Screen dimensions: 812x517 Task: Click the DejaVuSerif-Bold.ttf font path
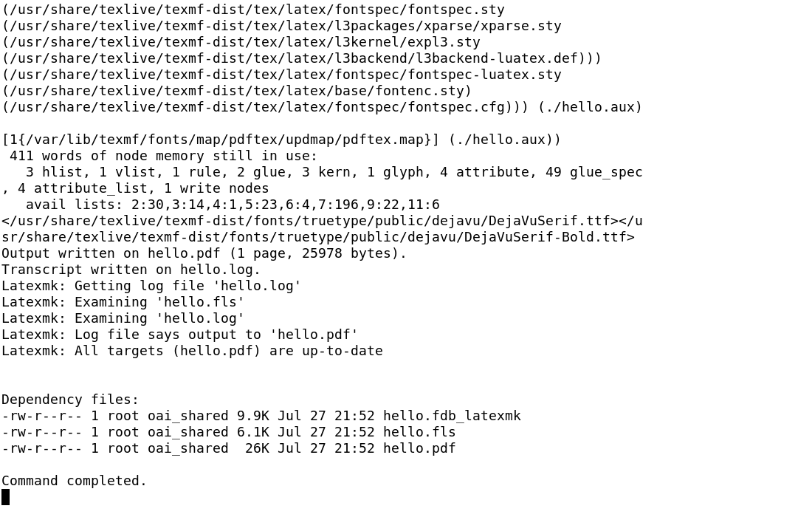click(x=318, y=237)
